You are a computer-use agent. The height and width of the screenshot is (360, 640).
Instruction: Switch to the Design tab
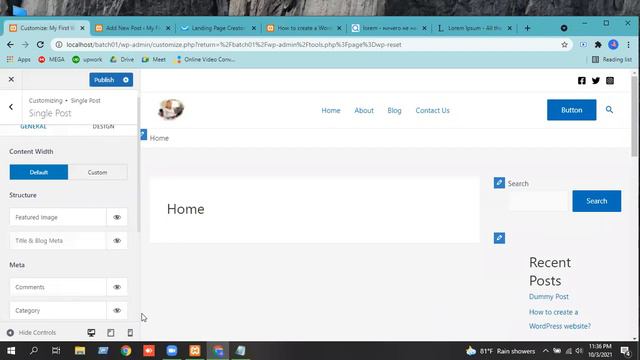point(103,127)
